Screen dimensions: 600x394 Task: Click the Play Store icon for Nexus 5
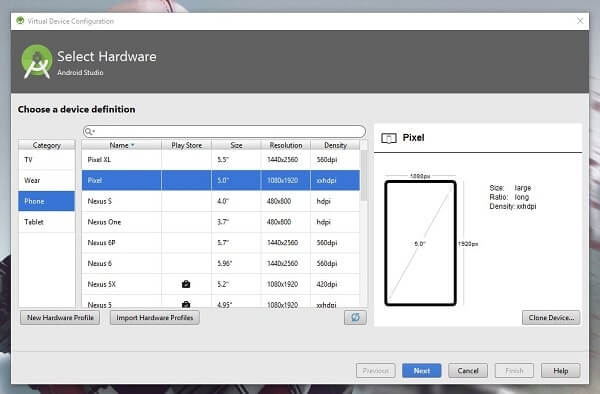point(186,304)
